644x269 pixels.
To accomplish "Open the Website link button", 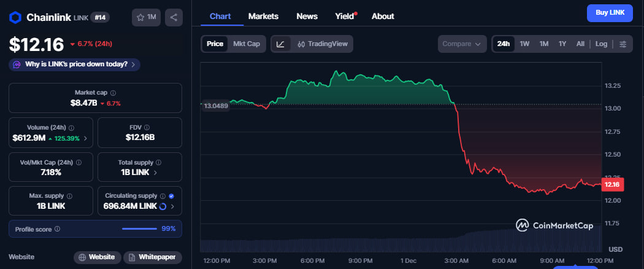I will pyautogui.click(x=98, y=257).
